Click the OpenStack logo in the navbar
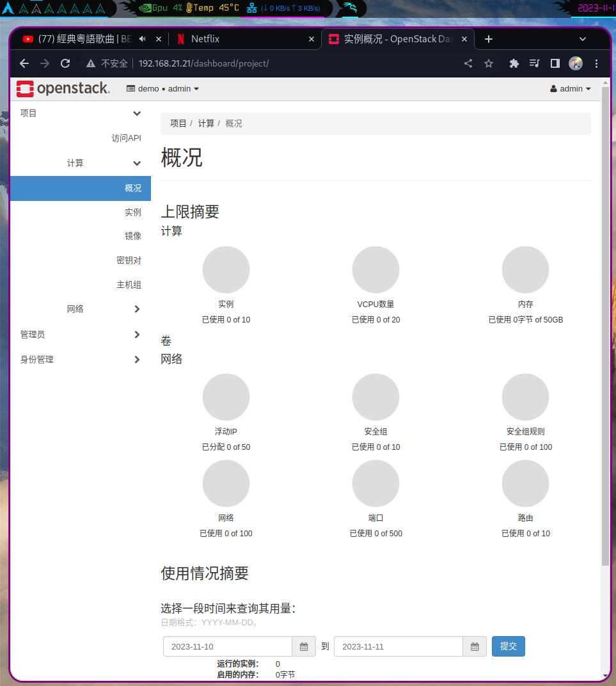Image resolution: width=616 pixels, height=686 pixels. 62,88
